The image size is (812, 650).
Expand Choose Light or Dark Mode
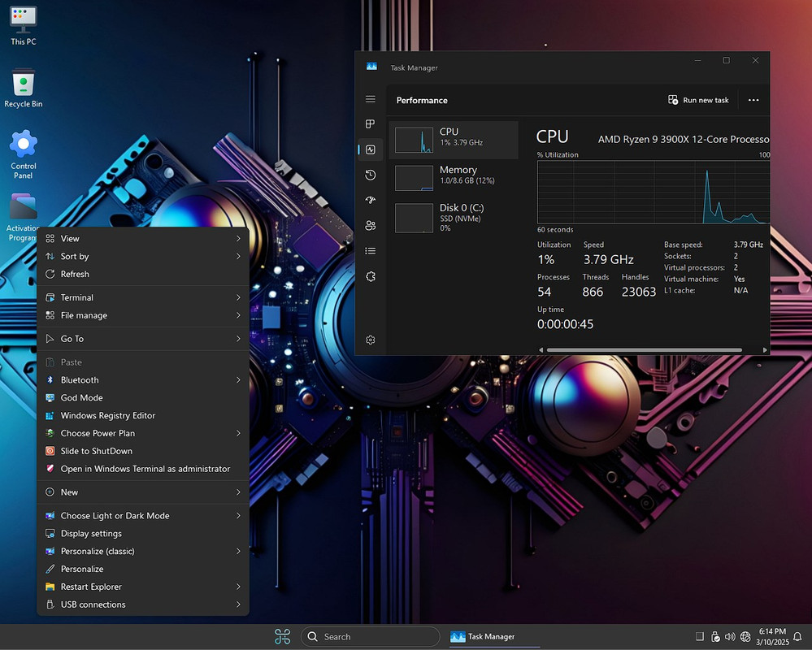tap(143, 515)
